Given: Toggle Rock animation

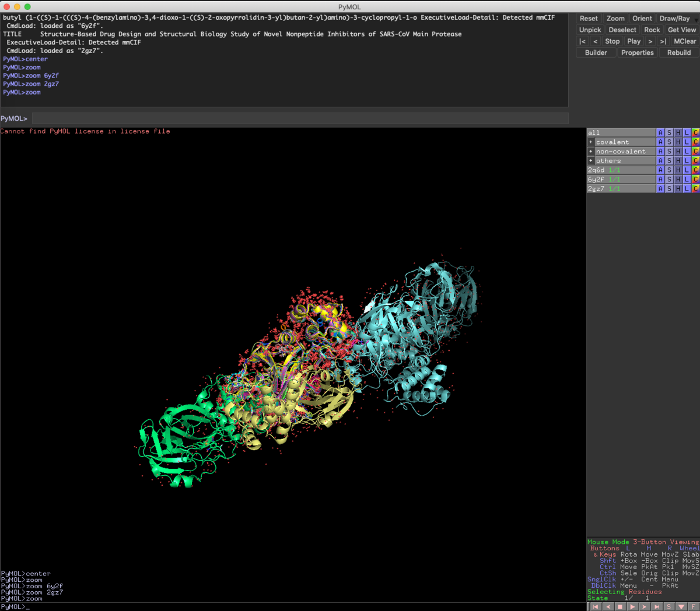Looking at the screenshot, I should [x=652, y=30].
